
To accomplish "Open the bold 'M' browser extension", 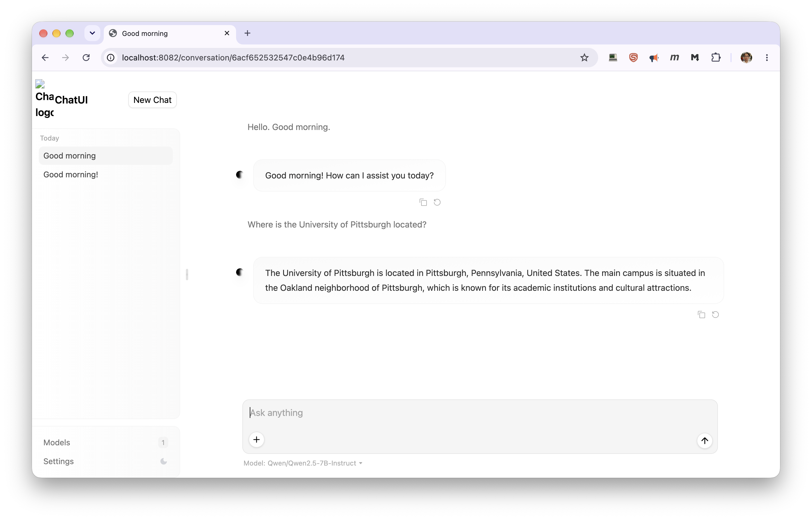I will [x=695, y=58].
